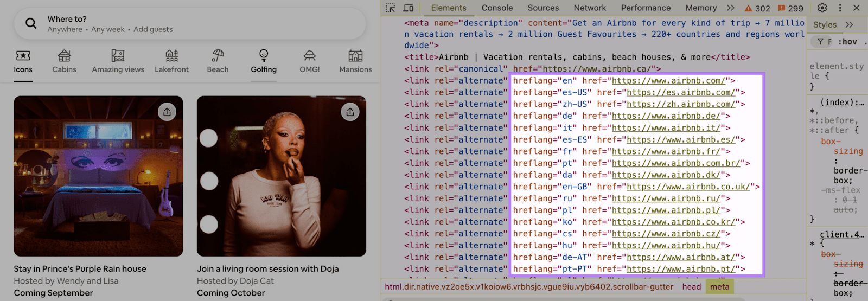
Task: Click the search magnifier icon
Action: tap(31, 23)
